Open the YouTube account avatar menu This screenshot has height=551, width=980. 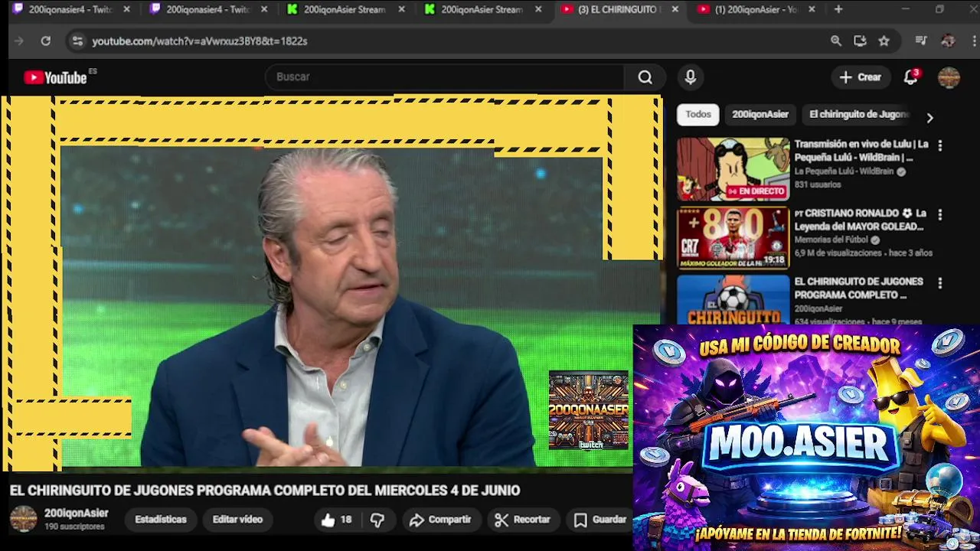949,77
